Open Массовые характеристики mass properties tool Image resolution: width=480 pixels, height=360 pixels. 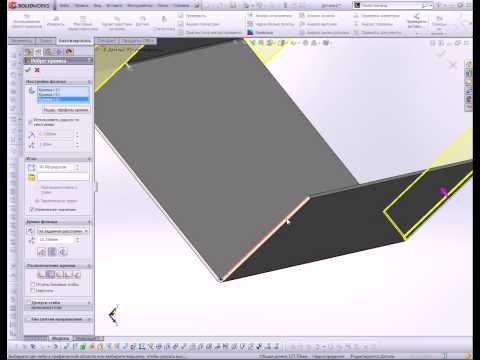[83, 23]
